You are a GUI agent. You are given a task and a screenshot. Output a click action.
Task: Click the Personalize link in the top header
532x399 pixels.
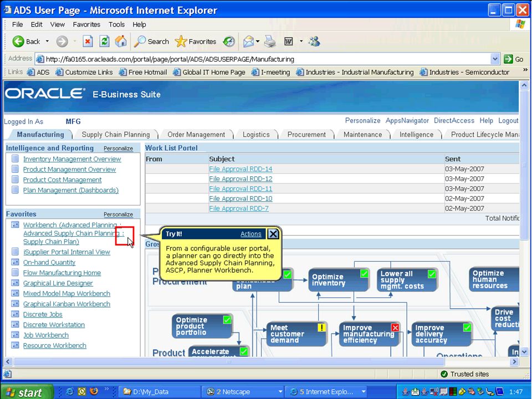362,120
